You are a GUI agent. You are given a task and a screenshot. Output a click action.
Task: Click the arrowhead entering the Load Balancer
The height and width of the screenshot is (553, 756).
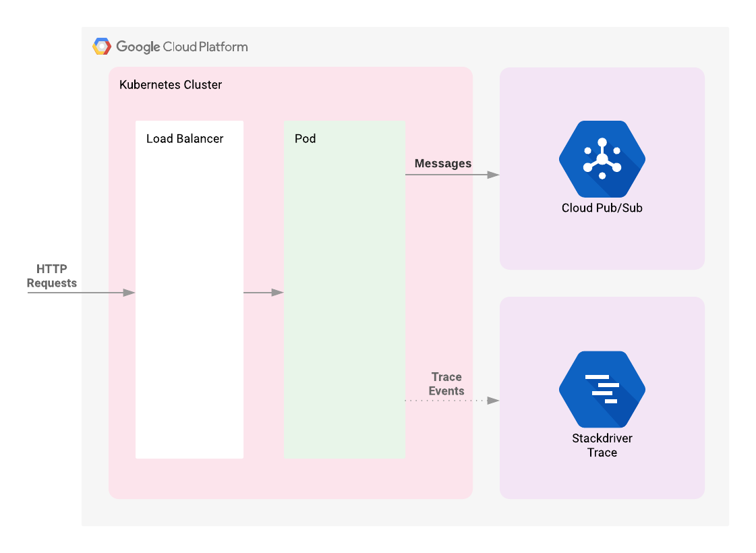129,293
